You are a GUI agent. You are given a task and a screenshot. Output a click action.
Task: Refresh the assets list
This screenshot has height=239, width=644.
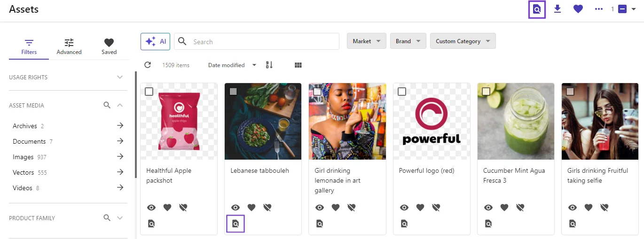click(148, 65)
